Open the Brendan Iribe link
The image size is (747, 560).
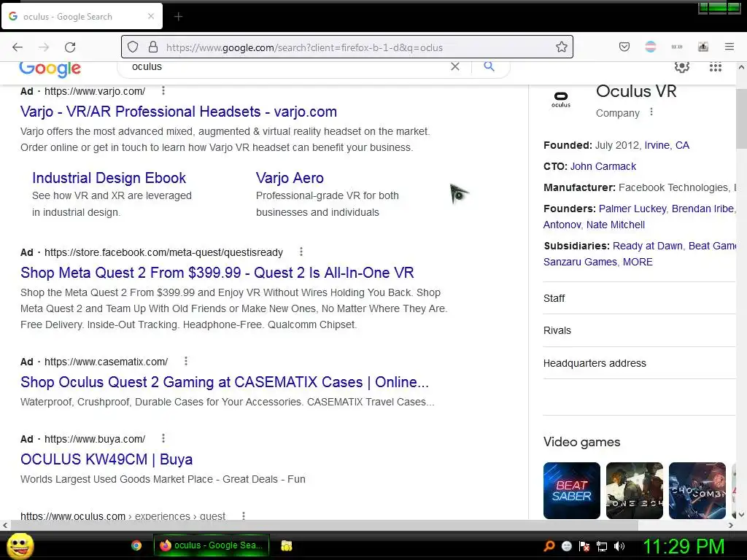(703, 209)
